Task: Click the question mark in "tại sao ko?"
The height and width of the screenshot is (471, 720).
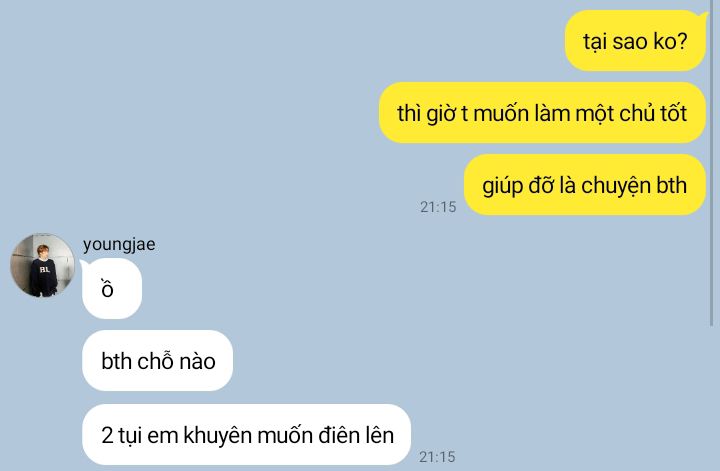Action: click(x=682, y=41)
